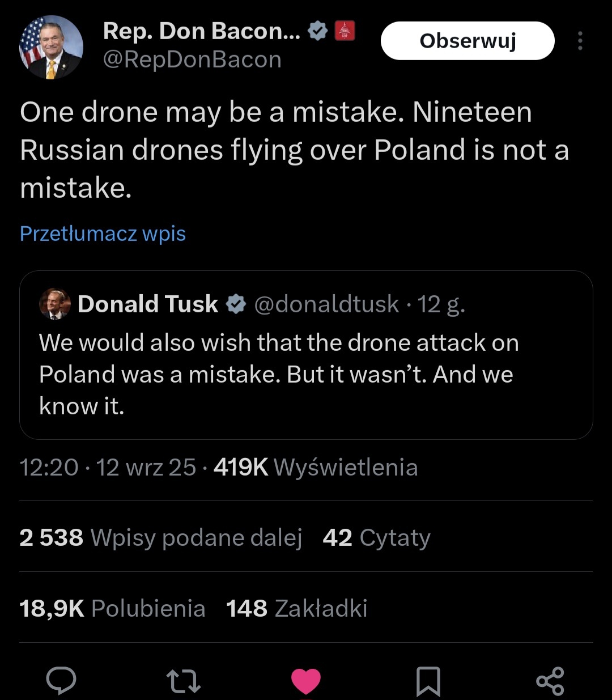This screenshot has height=700, width=612.
Task: Open Rep. Don Bacon's profile picture
Action: (x=52, y=47)
